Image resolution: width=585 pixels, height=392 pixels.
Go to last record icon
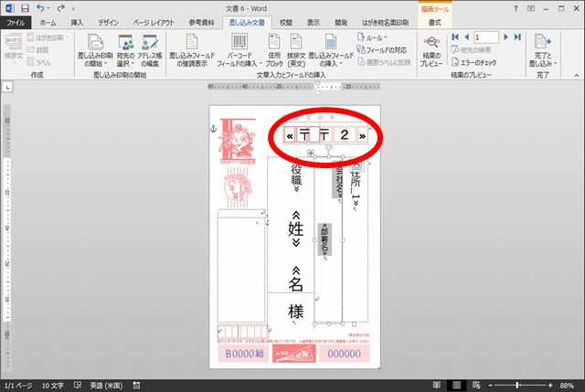(517, 37)
